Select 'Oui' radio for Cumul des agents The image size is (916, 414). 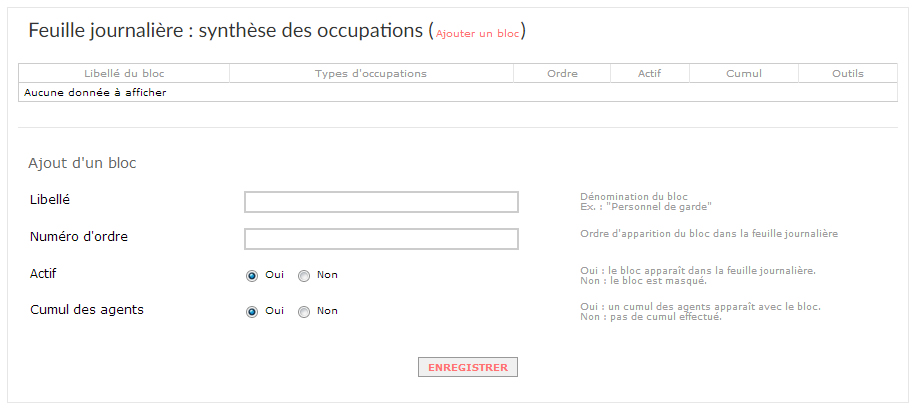click(x=252, y=312)
